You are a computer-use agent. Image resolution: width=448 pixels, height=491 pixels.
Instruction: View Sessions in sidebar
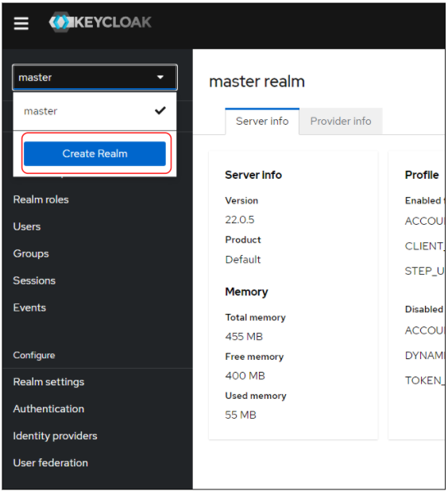click(34, 280)
